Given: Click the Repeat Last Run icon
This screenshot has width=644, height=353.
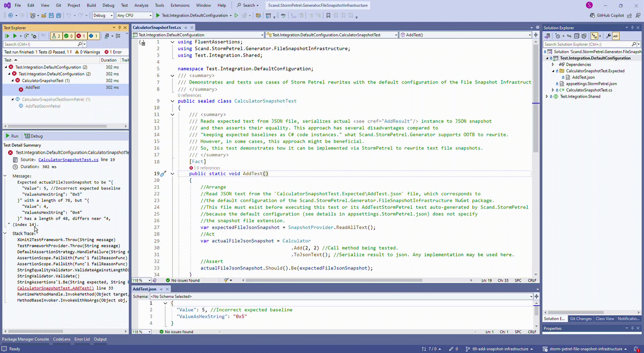Looking at the screenshot, I should pos(26,36).
